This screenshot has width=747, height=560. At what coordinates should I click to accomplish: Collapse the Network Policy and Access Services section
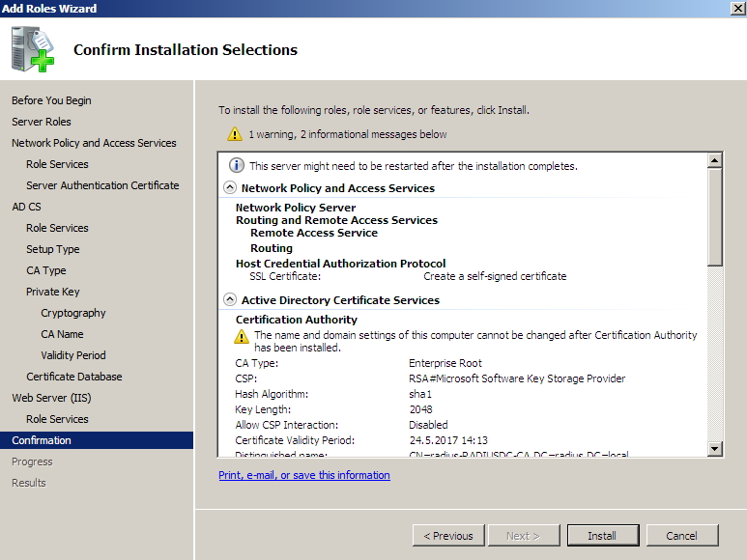click(230, 188)
